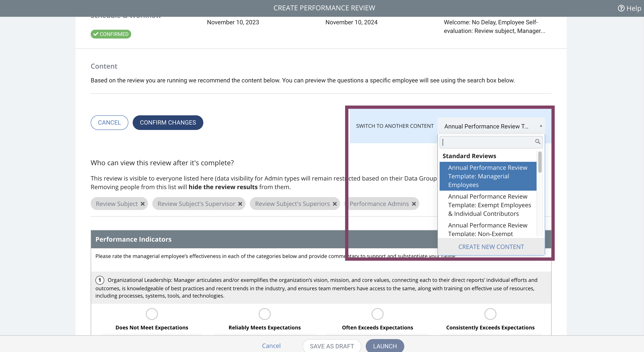Click the search magnifier icon in dropdown
Screen dimensions: 644x352
538,142
